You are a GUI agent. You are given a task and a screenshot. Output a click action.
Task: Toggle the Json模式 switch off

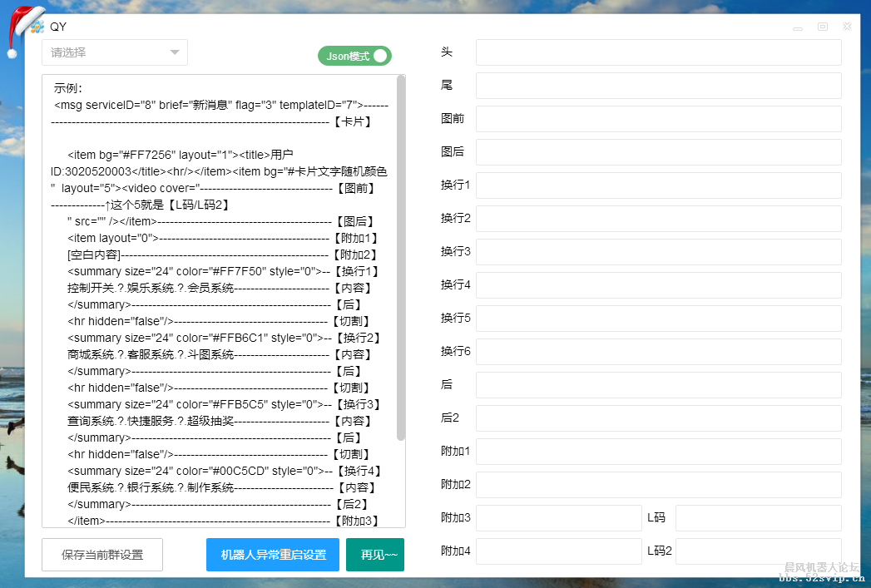(x=354, y=55)
